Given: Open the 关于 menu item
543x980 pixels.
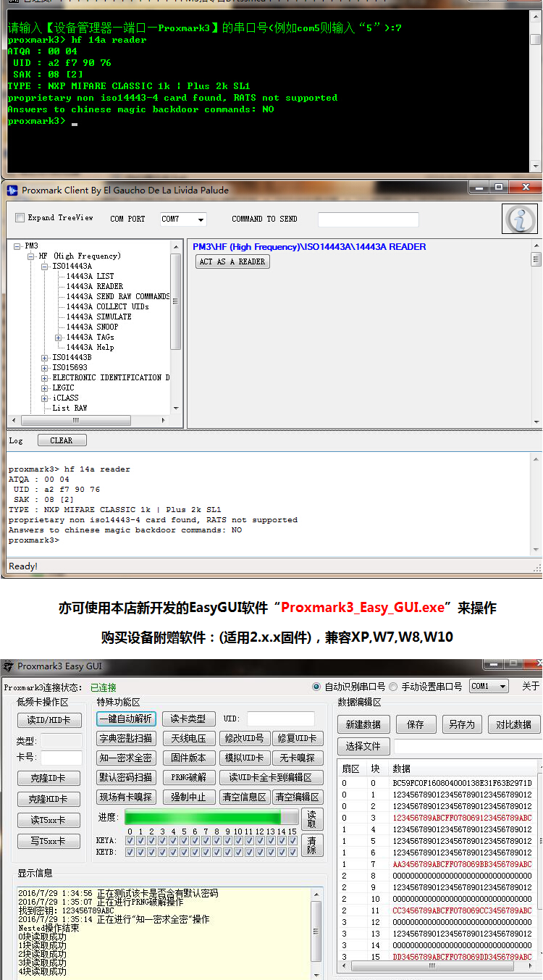Looking at the screenshot, I should pyautogui.click(x=531, y=687).
